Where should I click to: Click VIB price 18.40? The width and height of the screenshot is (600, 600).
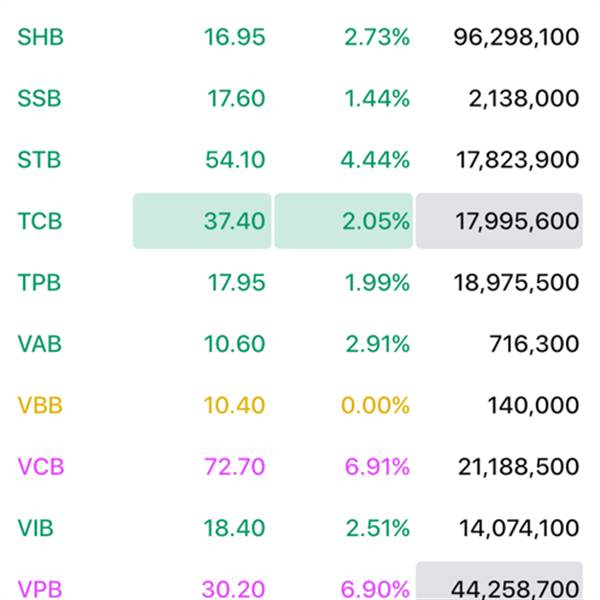point(234,528)
